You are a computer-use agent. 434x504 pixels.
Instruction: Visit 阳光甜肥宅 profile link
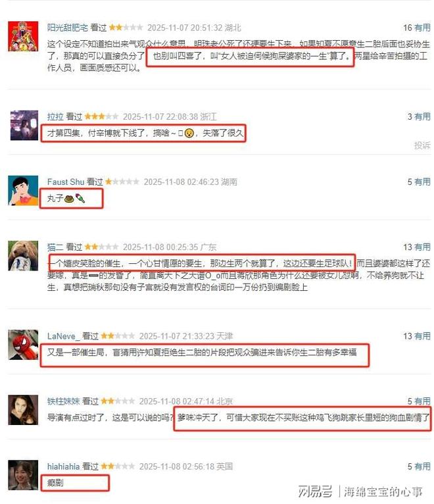coord(68,28)
